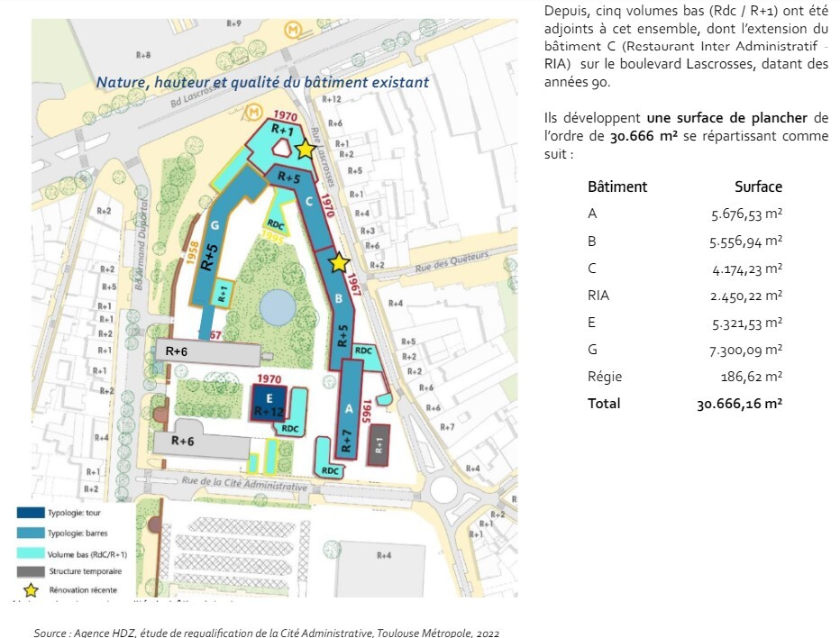Click the metro M icon at top of map
This screenshot has width=840, height=638.
293,30
